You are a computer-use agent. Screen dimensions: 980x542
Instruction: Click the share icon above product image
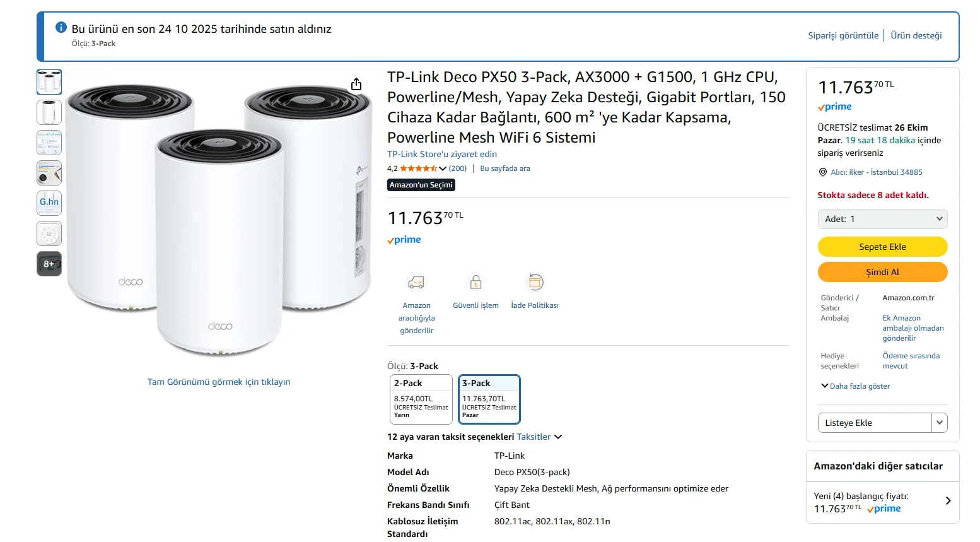point(356,84)
